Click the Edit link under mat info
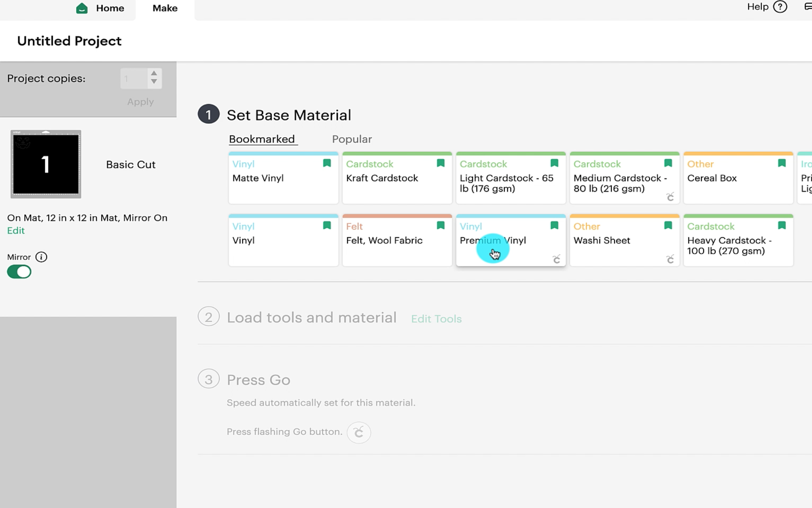 coord(16,230)
